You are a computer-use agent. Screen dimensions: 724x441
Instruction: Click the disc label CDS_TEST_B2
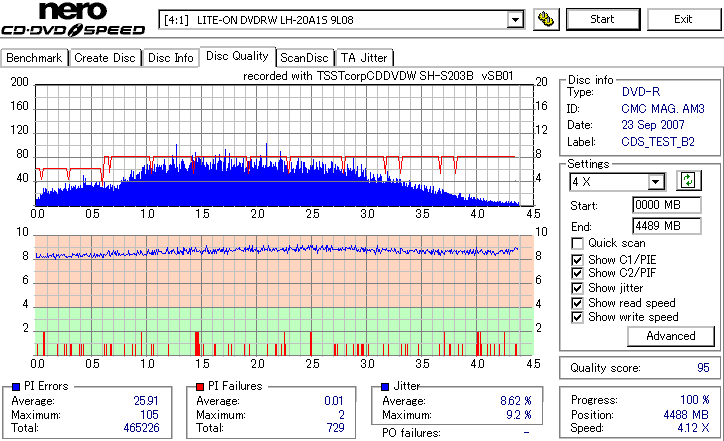[x=658, y=142]
